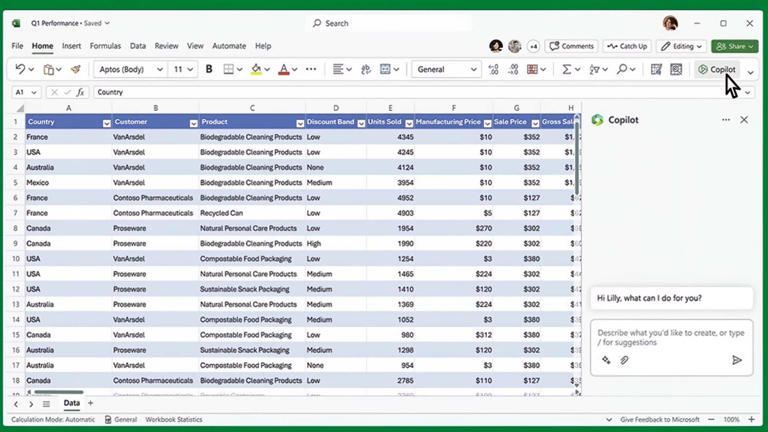Open the Formulas ribbon tab
The height and width of the screenshot is (432, 768).
click(x=105, y=46)
